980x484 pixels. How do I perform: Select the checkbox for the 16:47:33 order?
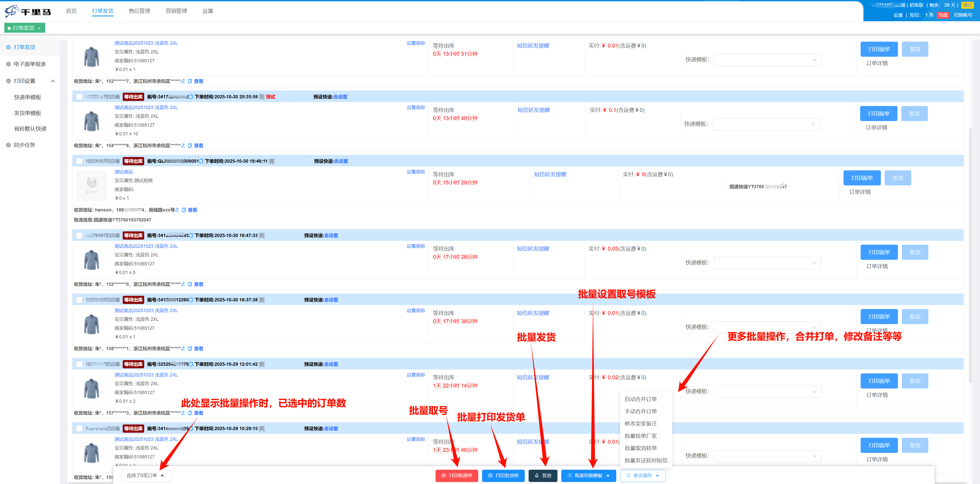tap(79, 235)
